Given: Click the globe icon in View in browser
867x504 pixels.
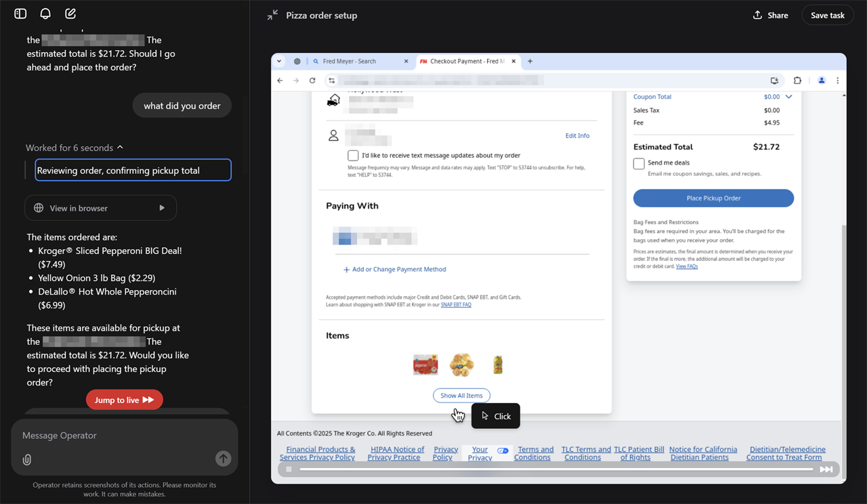Looking at the screenshot, I should click(39, 208).
